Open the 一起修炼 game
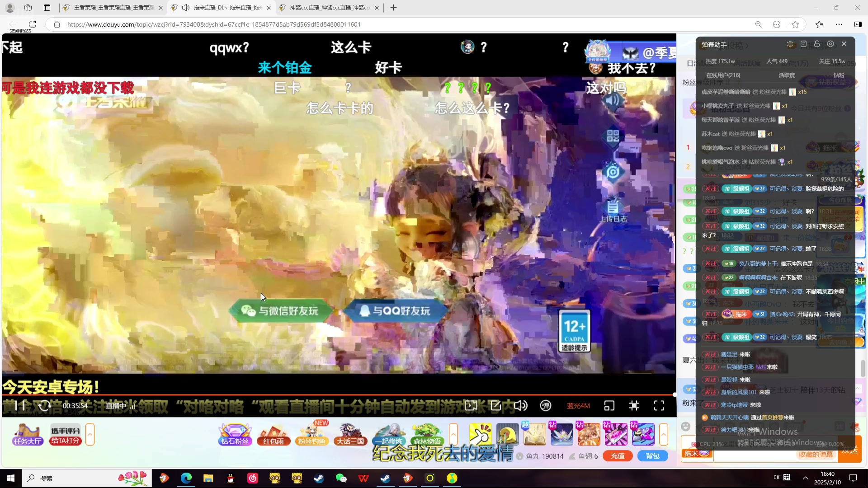Screen dimensions: 868x488 [389, 434]
